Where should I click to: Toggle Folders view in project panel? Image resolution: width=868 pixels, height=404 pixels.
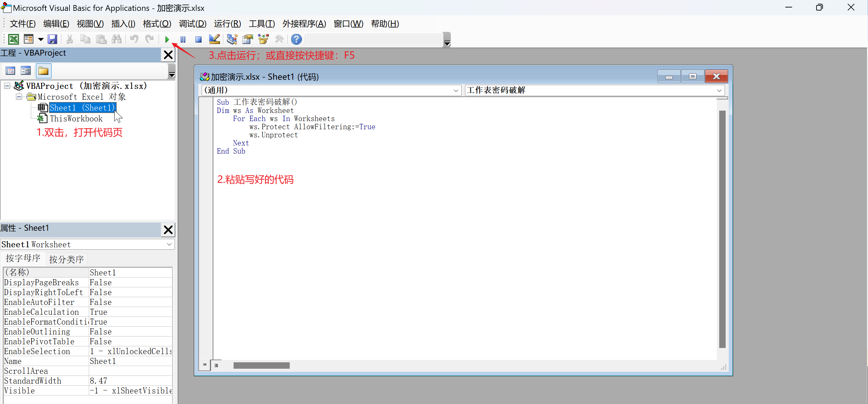click(x=43, y=71)
